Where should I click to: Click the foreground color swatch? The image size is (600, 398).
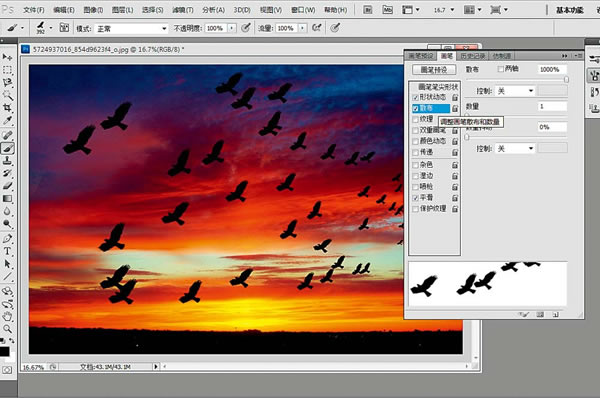tap(4, 351)
